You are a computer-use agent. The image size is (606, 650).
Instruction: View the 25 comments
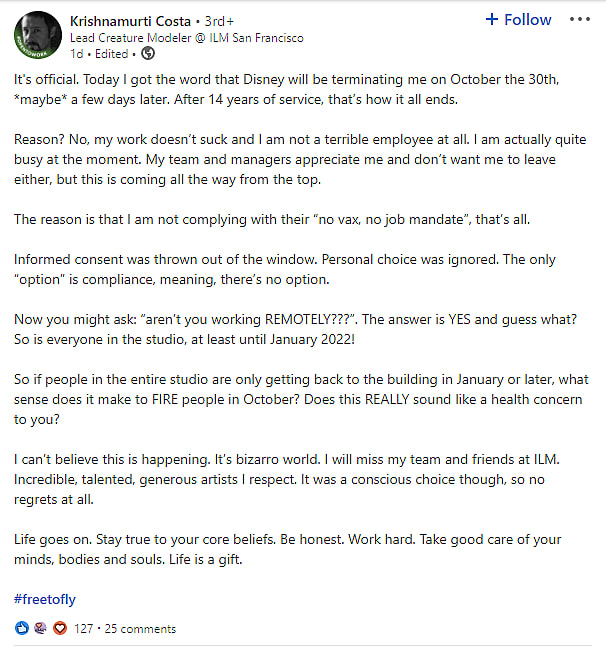pyautogui.click(x=140, y=629)
